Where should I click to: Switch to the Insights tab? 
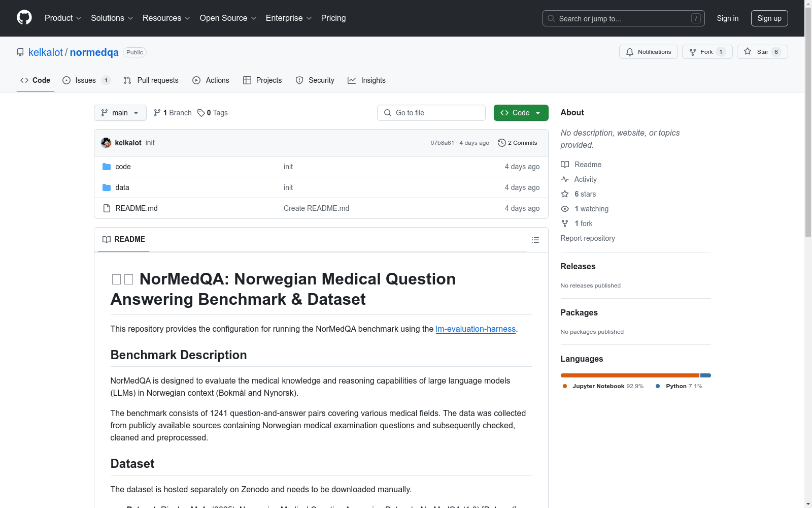(x=366, y=80)
